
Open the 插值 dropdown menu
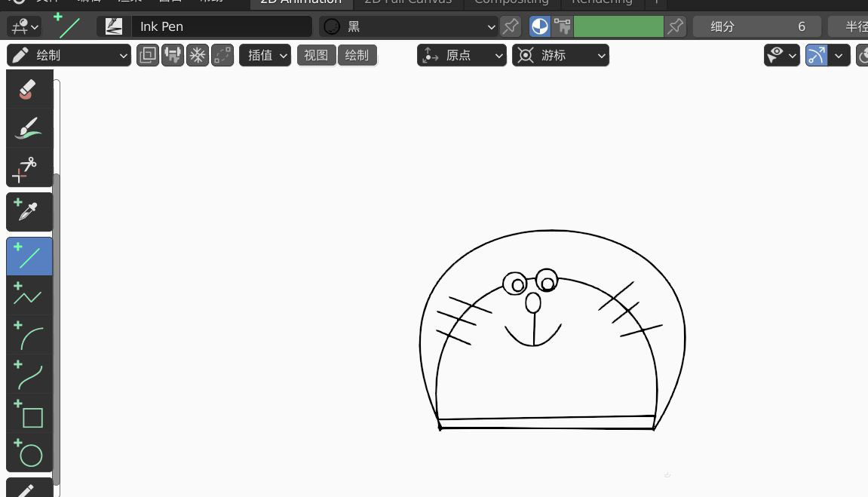coord(265,55)
